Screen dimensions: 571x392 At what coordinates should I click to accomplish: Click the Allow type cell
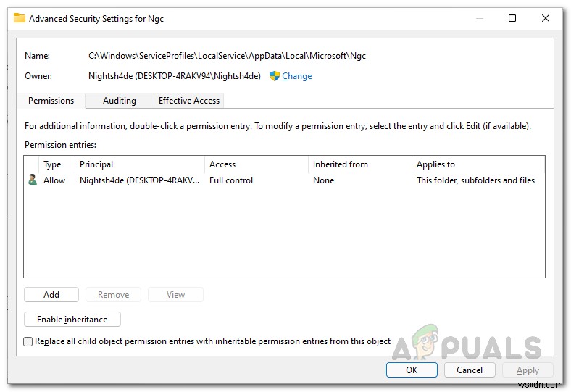click(54, 180)
